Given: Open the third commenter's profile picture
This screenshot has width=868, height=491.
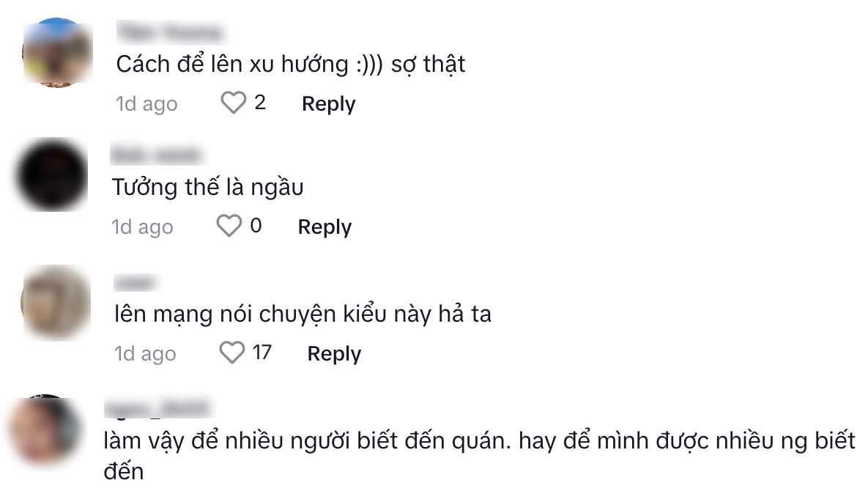Looking at the screenshot, I should (x=56, y=302).
